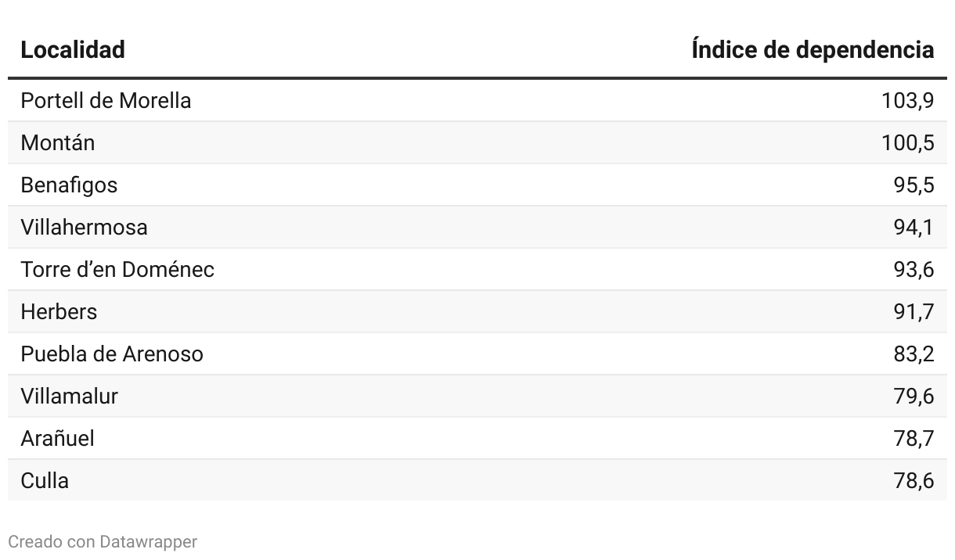Click the Herbers locality cell
955x560 pixels.
pyautogui.click(x=59, y=312)
